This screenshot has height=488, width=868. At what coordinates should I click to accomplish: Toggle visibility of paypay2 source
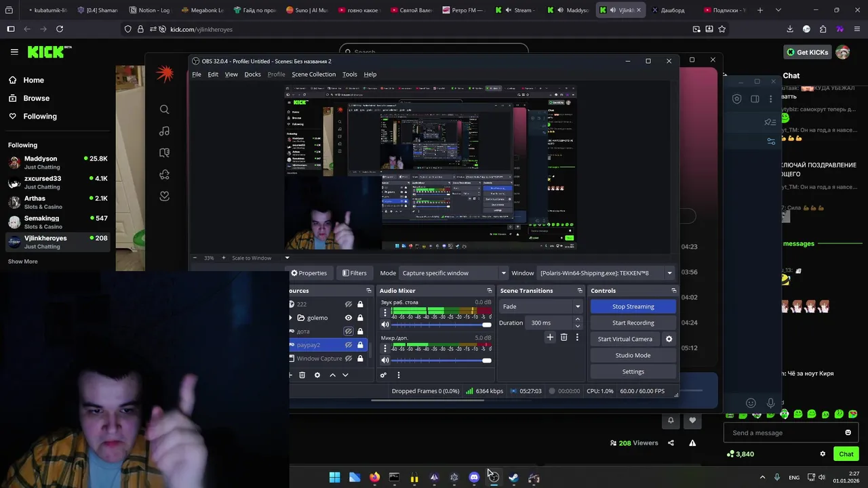point(349,345)
